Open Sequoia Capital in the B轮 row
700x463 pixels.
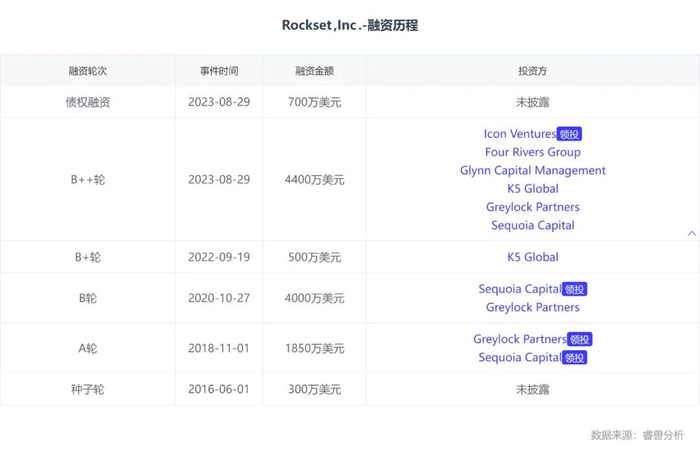[x=519, y=289]
